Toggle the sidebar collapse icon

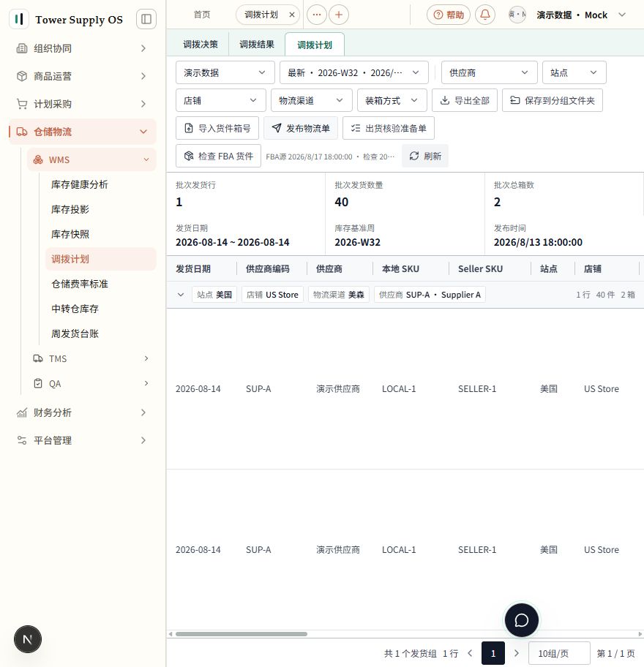tap(146, 19)
